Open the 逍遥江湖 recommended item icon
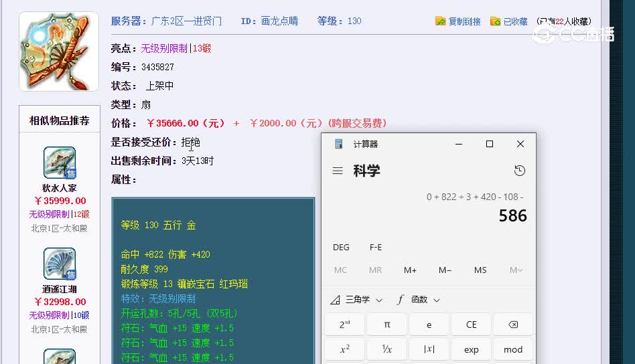 tap(60, 264)
